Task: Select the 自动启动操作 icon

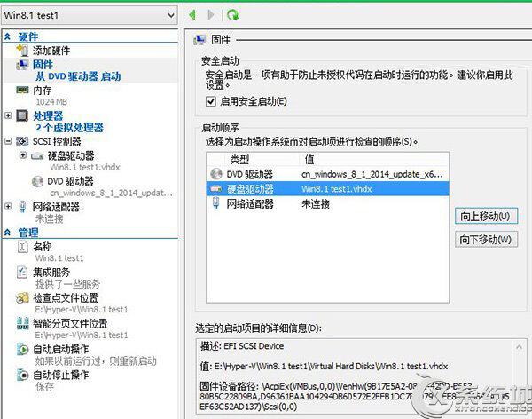Action: [x=22, y=350]
